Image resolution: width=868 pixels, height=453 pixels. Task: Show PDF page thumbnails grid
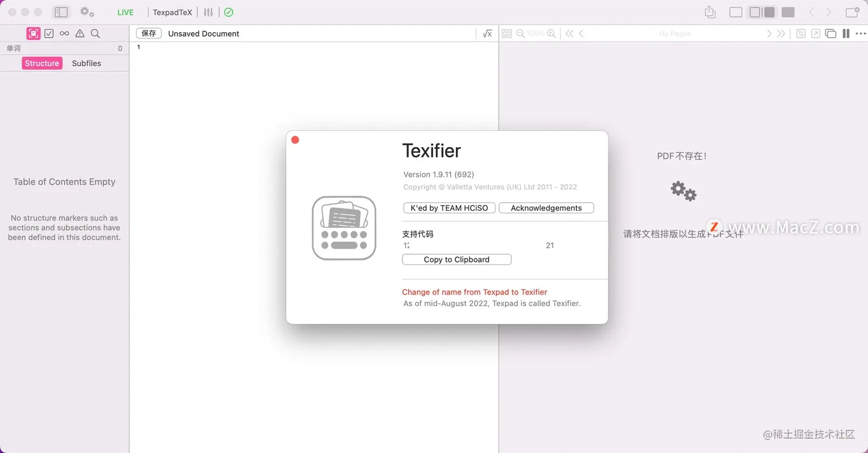[507, 33]
